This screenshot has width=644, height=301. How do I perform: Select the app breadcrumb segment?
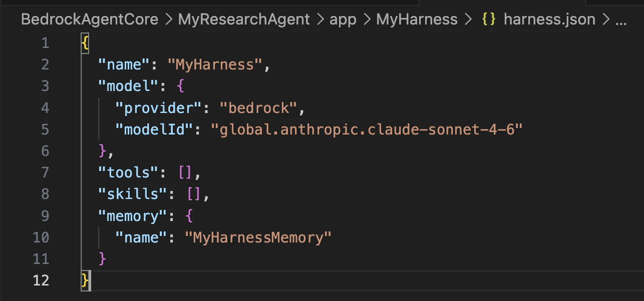(343, 19)
